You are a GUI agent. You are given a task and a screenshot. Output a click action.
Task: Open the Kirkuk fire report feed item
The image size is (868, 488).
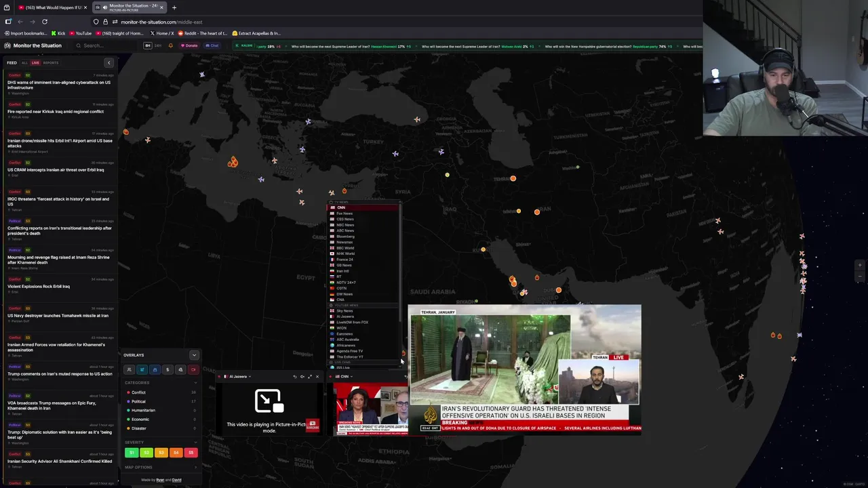click(59, 112)
